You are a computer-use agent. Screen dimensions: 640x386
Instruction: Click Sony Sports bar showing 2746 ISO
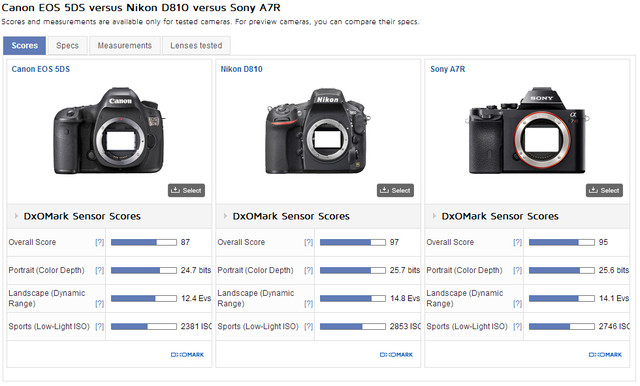coord(562,326)
